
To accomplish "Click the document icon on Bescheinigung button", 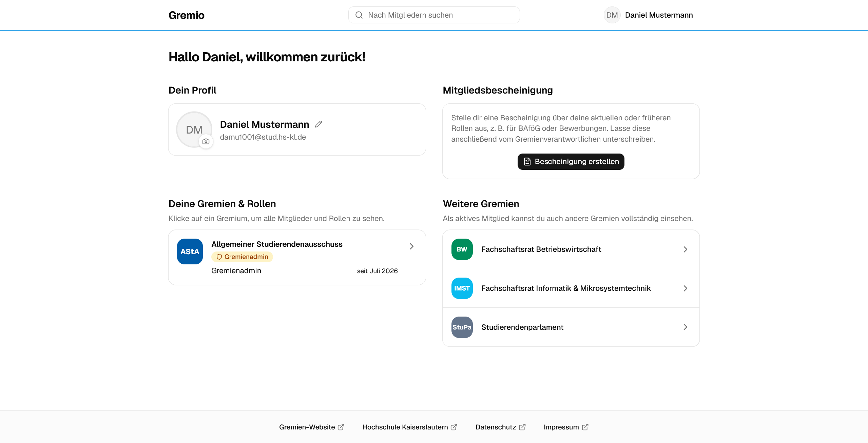I will 527,162.
